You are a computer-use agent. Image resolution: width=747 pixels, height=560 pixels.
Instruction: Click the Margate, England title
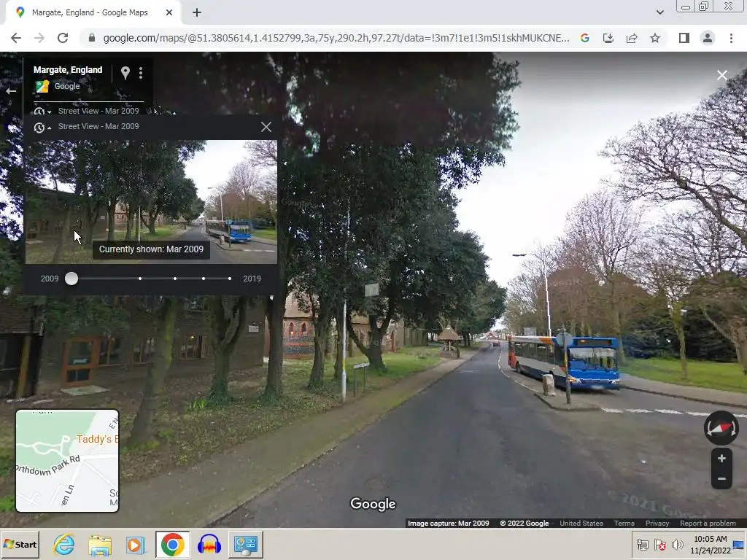point(68,70)
